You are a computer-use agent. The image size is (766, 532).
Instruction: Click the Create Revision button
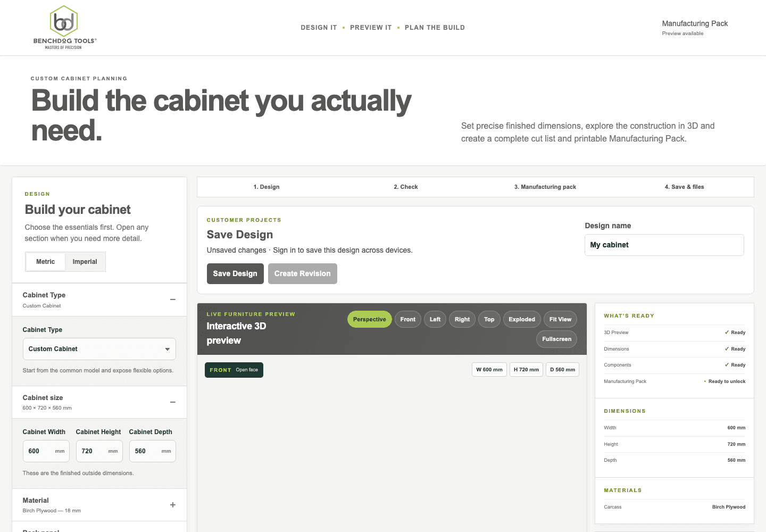point(303,273)
